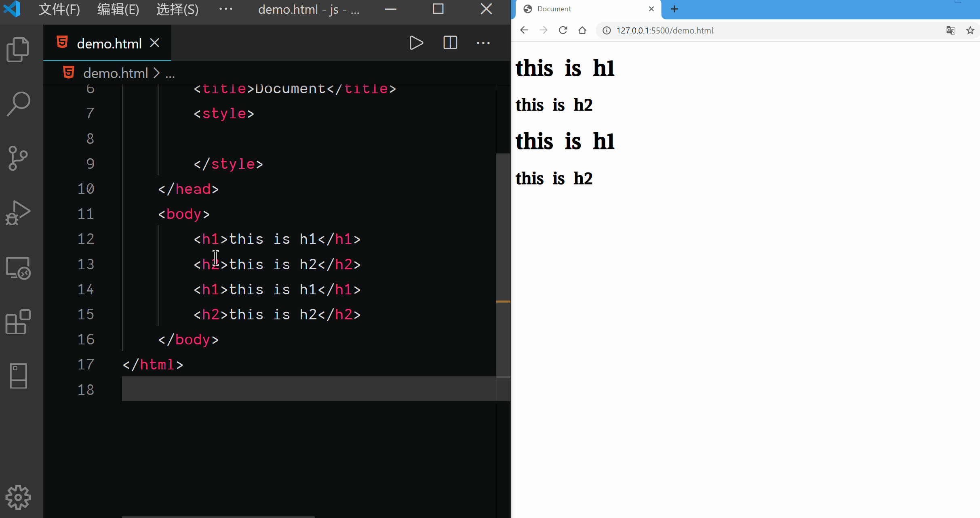
Task: Close the demo.html editor tab
Action: pyautogui.click(x=155, y=43)
